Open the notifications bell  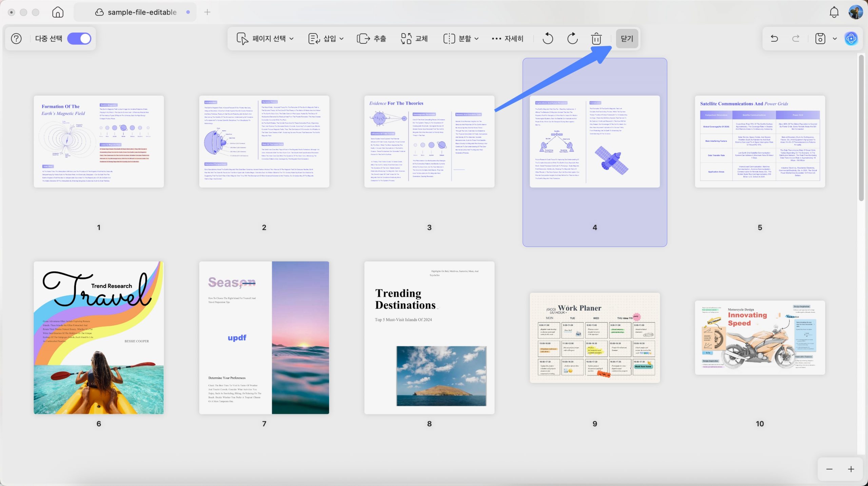tap(834, 12)
